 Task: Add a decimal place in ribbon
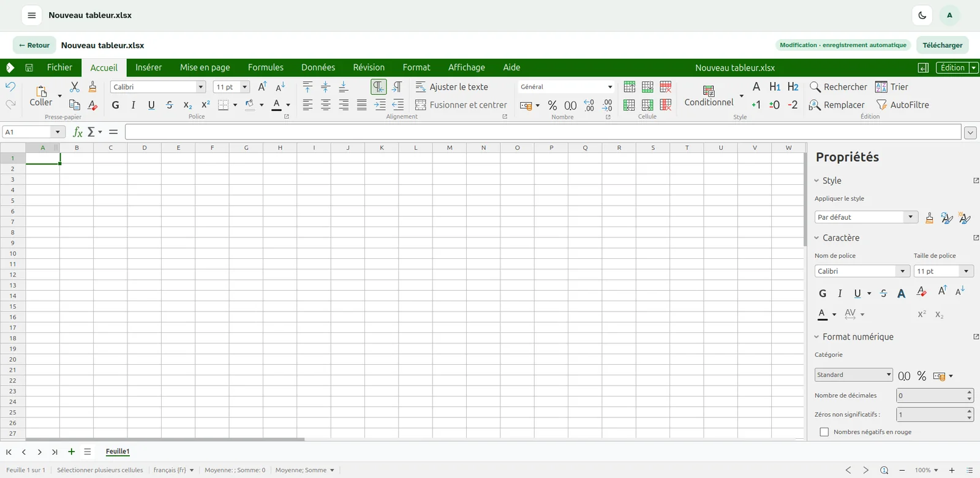pos(589,105)
